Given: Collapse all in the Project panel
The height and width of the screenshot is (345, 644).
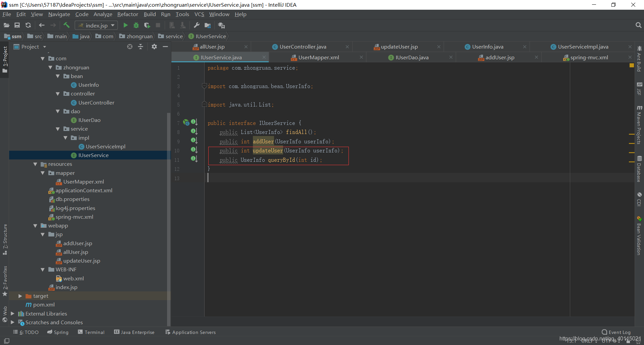Looking at the screenshot, I should 141,47.
